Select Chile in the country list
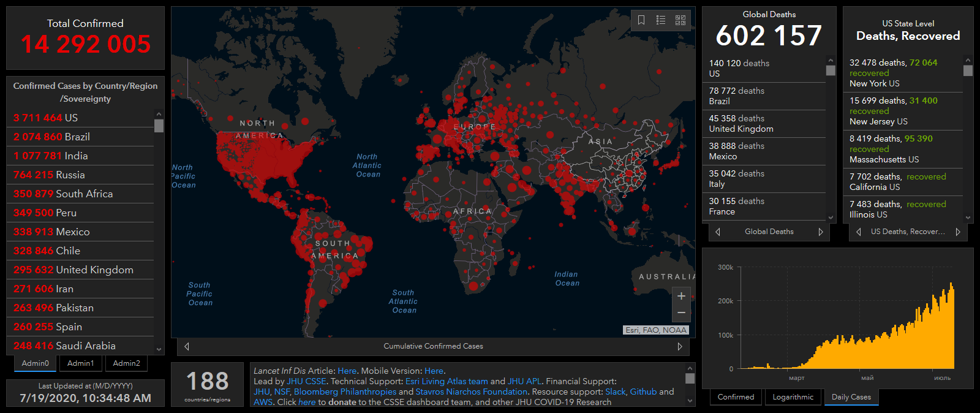Image resolution: width=980 pixels, height=413 pixels. (x=80, y=251)
